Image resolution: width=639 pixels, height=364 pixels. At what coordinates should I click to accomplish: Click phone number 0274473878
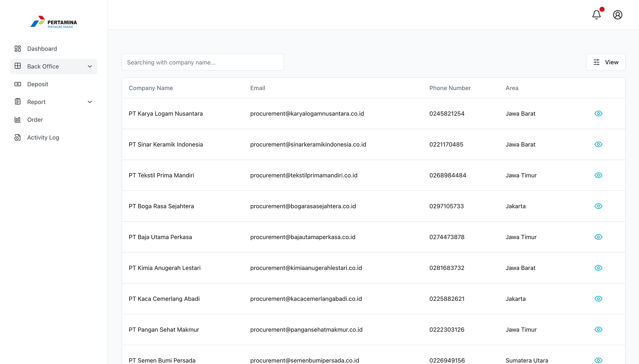coord(447,237)
